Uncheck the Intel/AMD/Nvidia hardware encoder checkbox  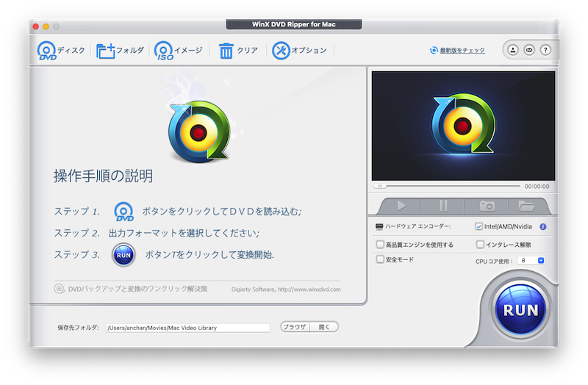click(479, 226)
